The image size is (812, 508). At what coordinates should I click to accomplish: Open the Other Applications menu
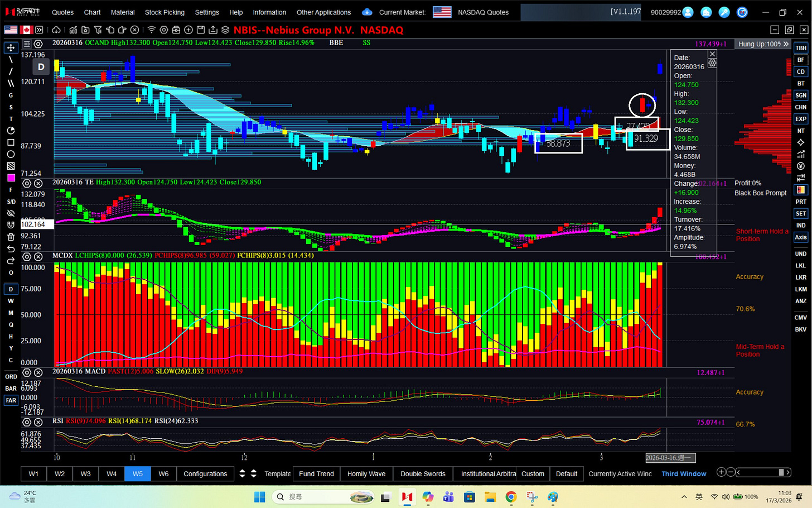pyautogui.click(x=323, y=12)
